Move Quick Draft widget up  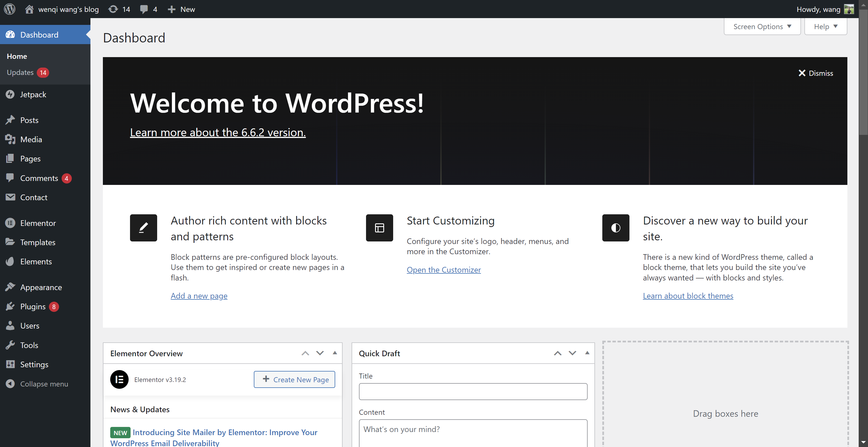click(x=558, y=353)
